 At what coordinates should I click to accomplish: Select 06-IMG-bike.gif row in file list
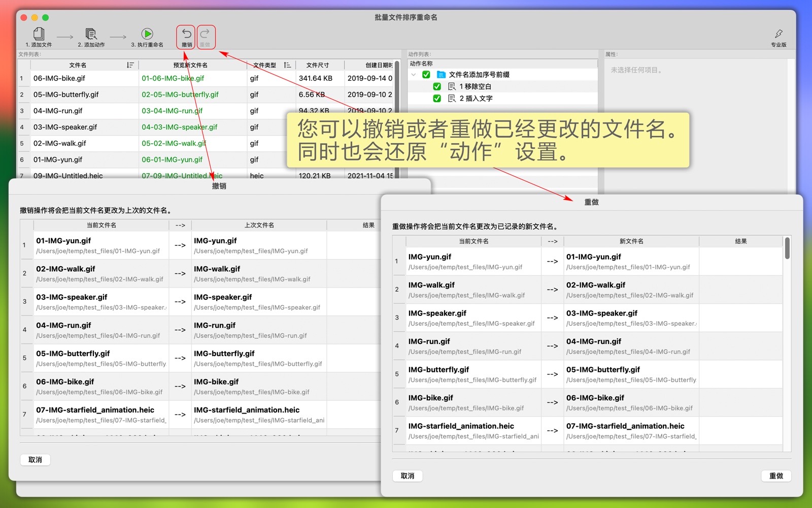pos(81,78)
